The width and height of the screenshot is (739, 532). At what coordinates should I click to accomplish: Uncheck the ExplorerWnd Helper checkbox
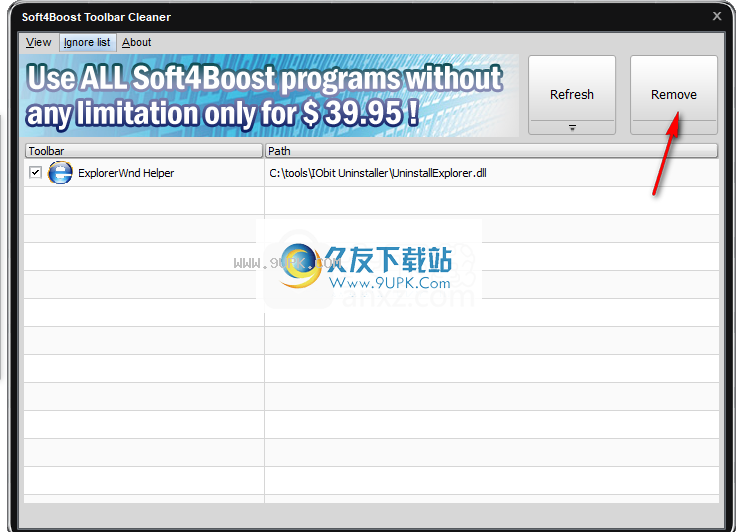35,172
